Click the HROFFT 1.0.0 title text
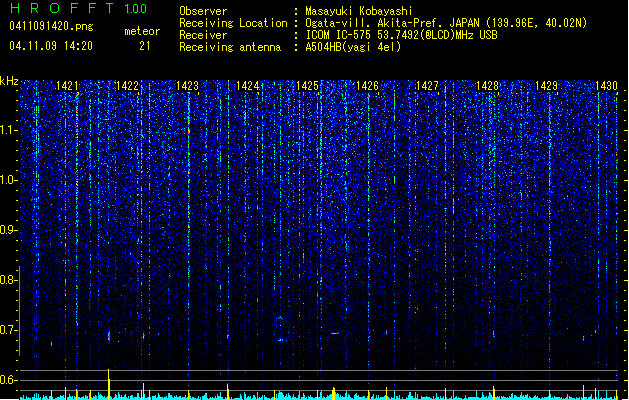629x400 pixels. tap(79, 8)
